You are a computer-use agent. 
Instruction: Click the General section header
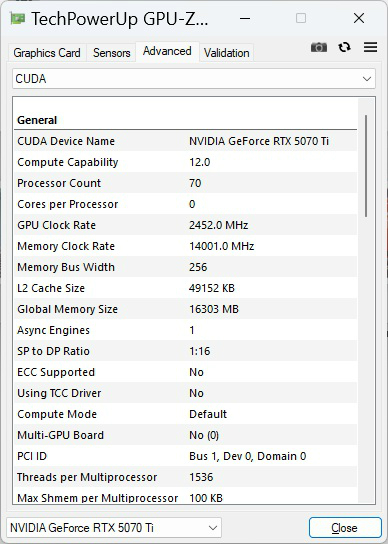click(37, 120)
